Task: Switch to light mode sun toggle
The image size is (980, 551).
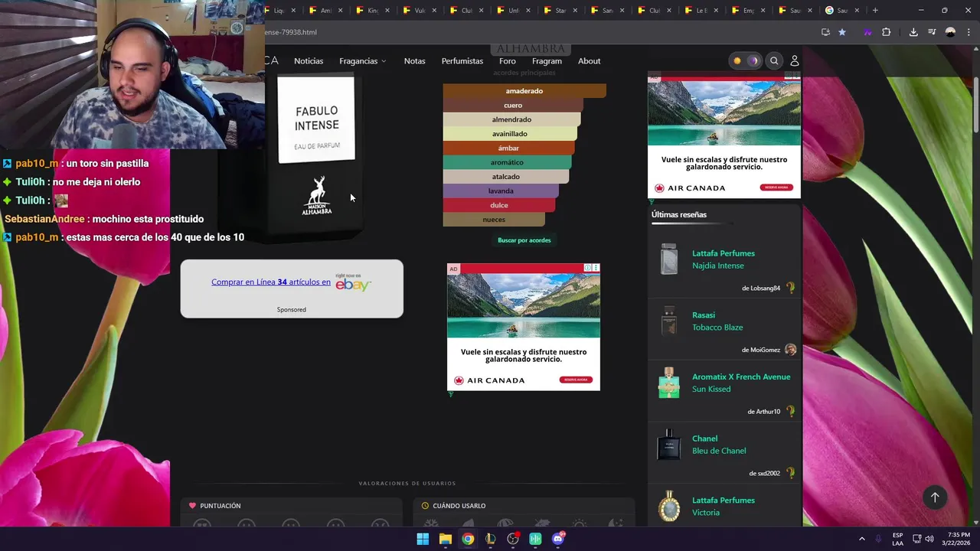Action: 737,60
